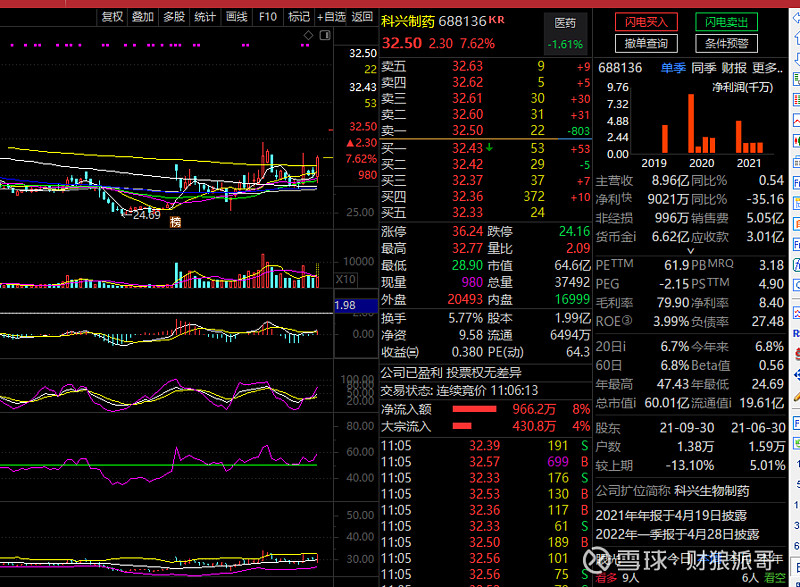Click 2021年年报于4月19日披露 notice
Screen dimensions: 800x587
[671, 516]
